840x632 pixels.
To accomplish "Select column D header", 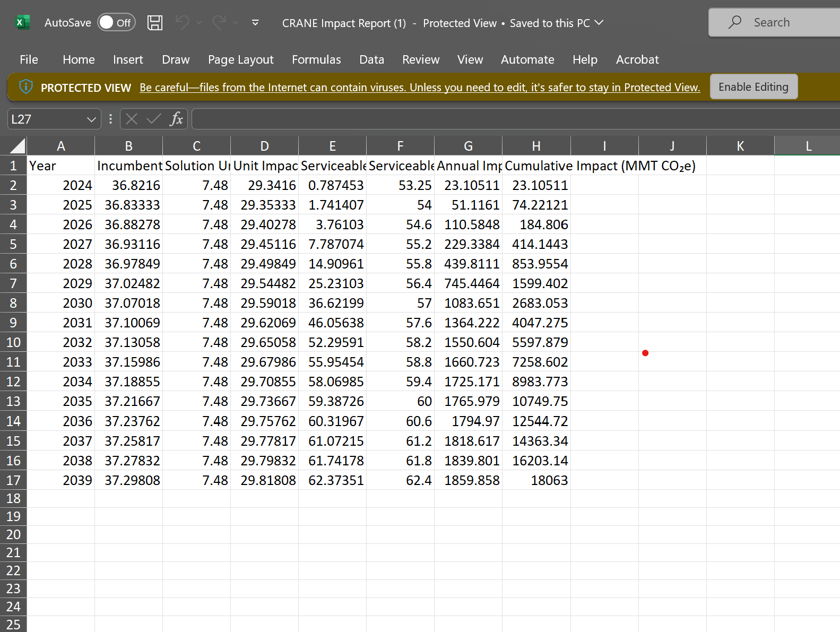I will [264, 146].
